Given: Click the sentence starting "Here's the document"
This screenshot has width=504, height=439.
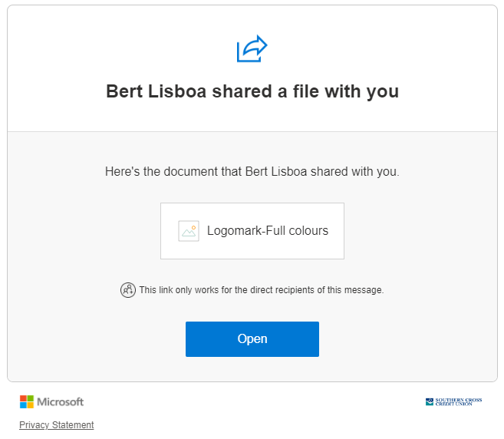Looking at the screenshot, I should coord(252,172).
